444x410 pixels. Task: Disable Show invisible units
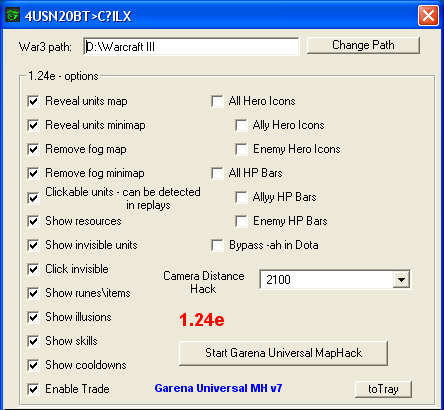click(x=33, y=245)
